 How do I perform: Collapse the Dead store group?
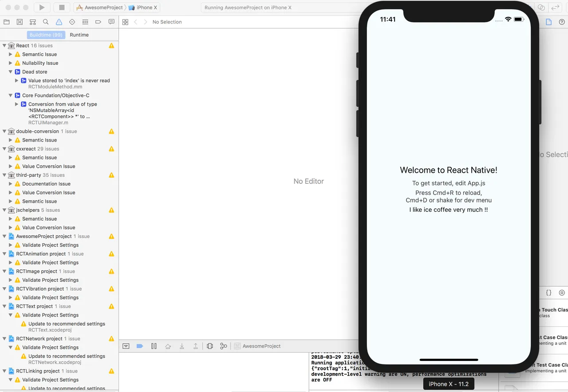tap(11, 71)
